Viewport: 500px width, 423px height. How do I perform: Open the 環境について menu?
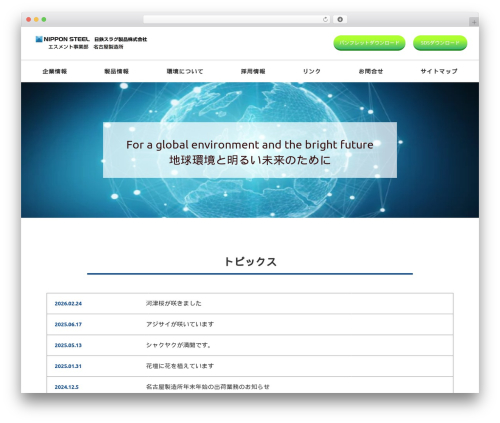click(185, 71)
